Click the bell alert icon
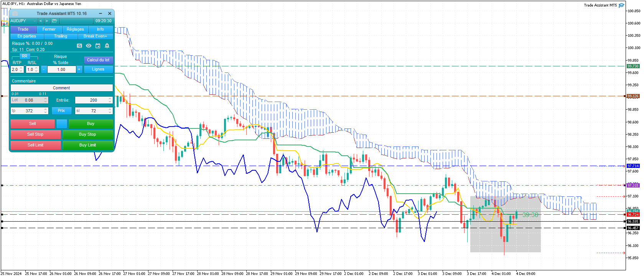This screenshot has height=278, width=644. pos(107,46)
